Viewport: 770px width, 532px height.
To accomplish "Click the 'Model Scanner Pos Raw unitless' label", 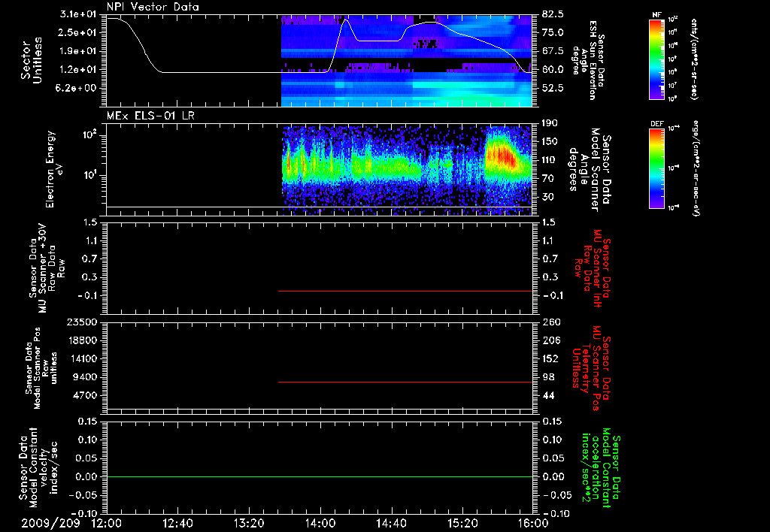I will (x=41, y=368).
